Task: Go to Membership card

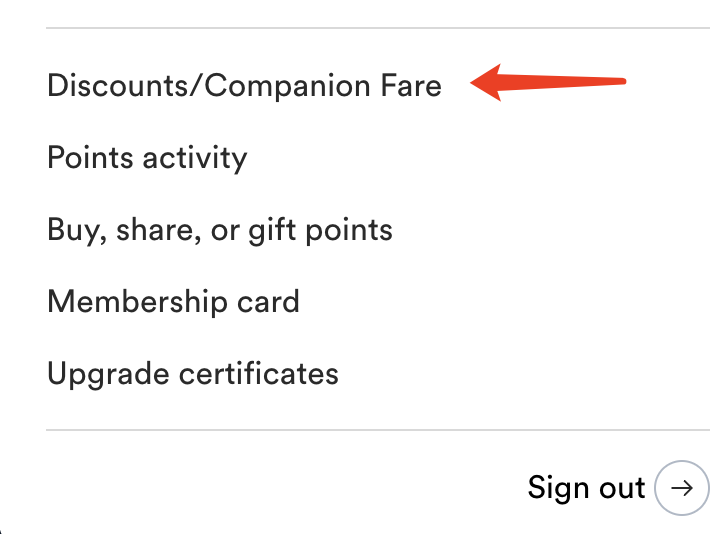Action: pos(173,302)
